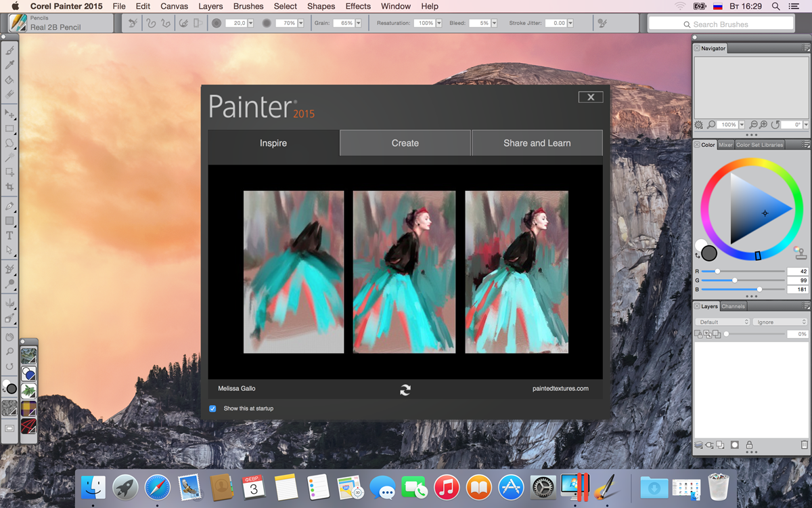Viewport: 812px width, 508px height.
Task: Choose the Rectangular Selection tool
Action: (x=9, y=129)
